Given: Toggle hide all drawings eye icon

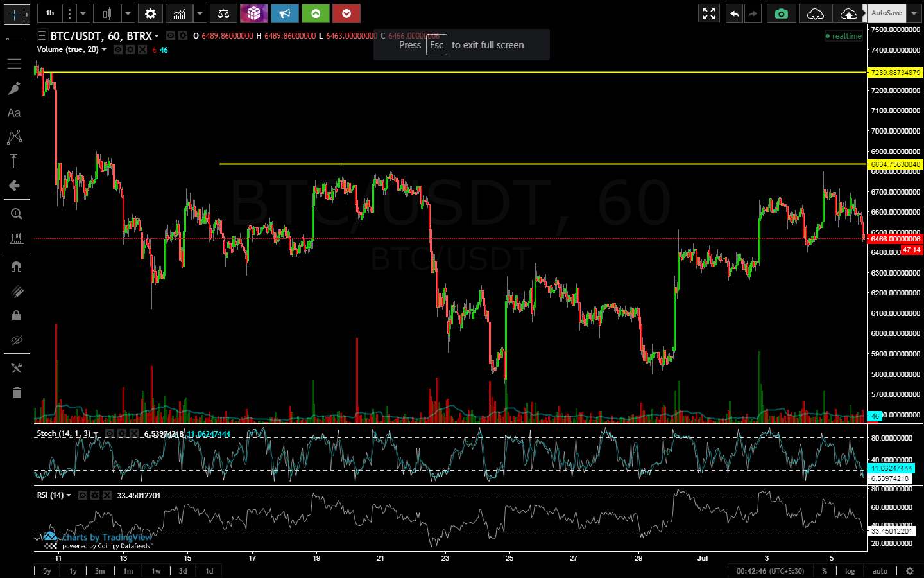Looking at the screenshot, I should click(x=17, y=340).
